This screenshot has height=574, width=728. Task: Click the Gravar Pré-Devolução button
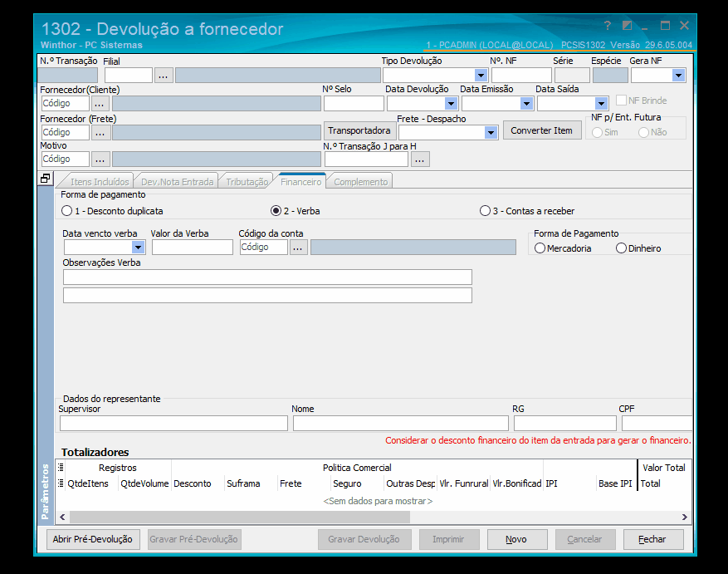tap(194, 539)
